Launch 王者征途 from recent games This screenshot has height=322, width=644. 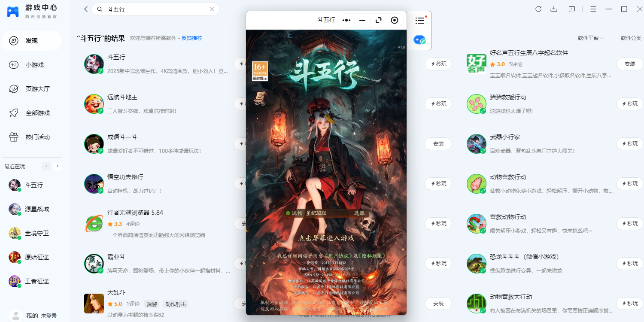[32, 281]
